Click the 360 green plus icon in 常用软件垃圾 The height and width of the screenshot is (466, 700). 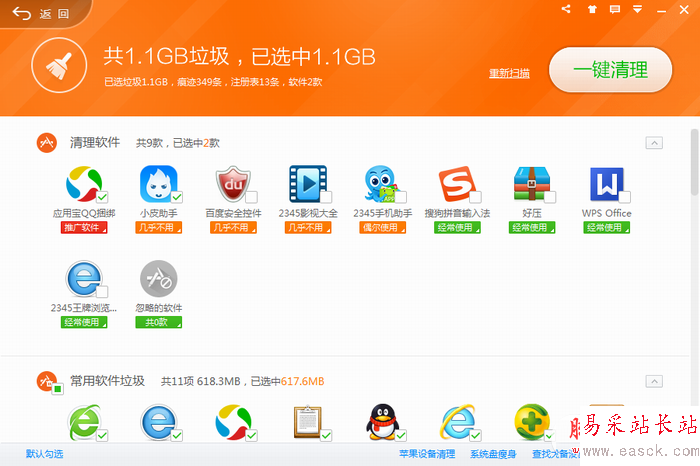pos(531,422)
